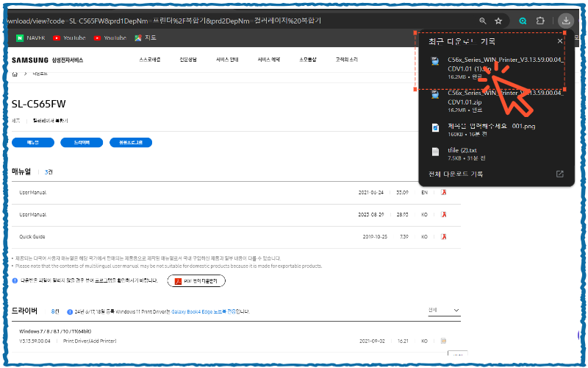Download the V3.13.59.00.04 Print Driver file icon
The width and height of the screenshot is (588, 368).
click(x=444, y=341)
